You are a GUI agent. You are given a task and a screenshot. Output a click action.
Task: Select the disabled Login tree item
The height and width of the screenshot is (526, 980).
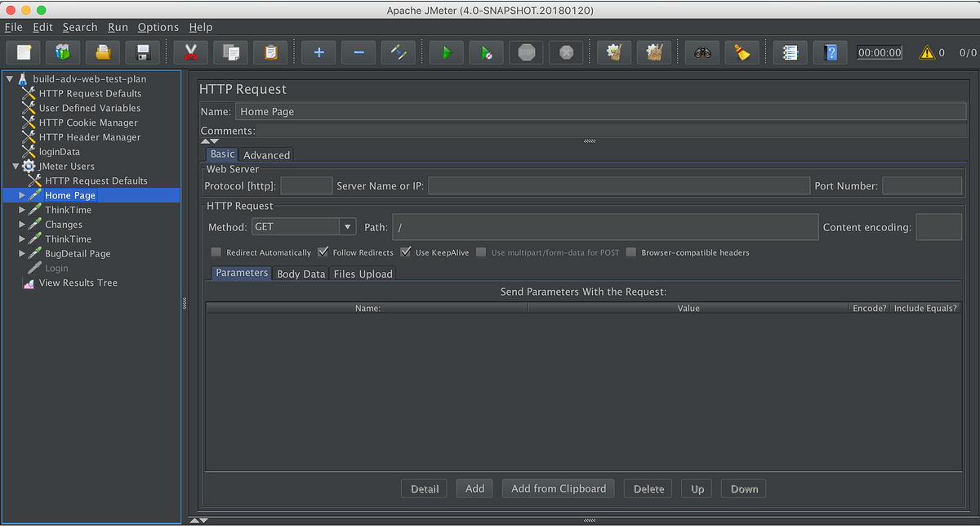coord(56,268)
